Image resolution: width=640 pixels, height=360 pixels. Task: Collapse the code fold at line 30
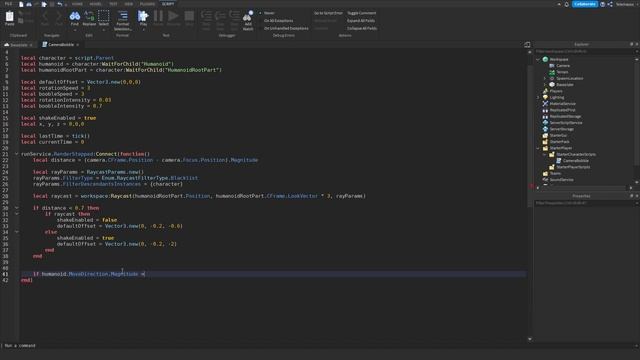pos(16,208)
